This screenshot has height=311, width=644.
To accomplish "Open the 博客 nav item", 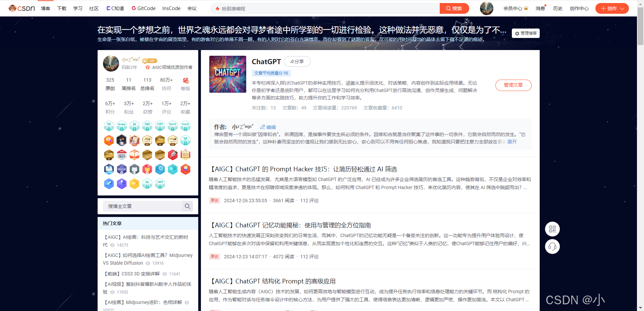I will pos(46,8).
